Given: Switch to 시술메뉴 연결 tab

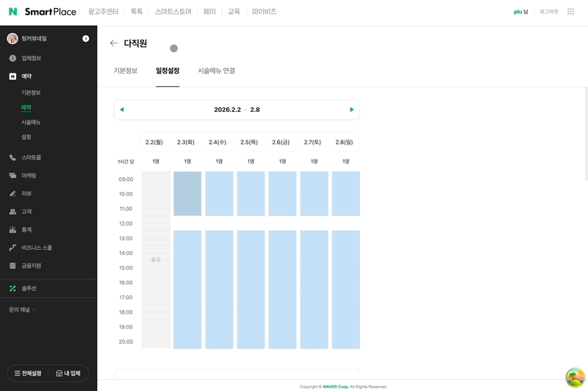Looking at the screenshot, I should 216,71.
